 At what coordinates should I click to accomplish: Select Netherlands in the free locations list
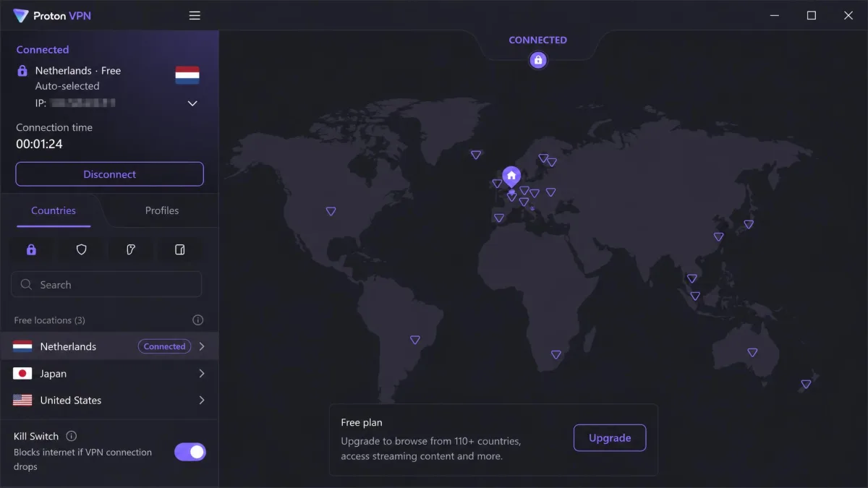109,347
